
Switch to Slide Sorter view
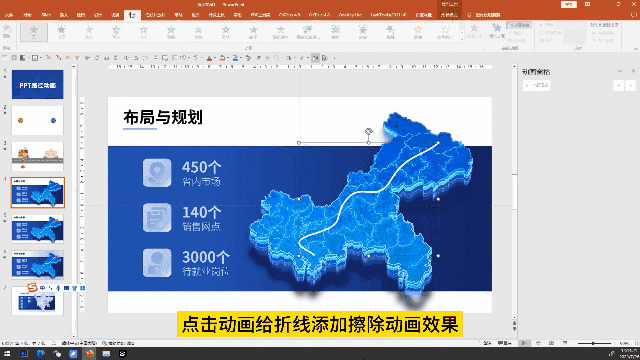[x=538, y=343]
